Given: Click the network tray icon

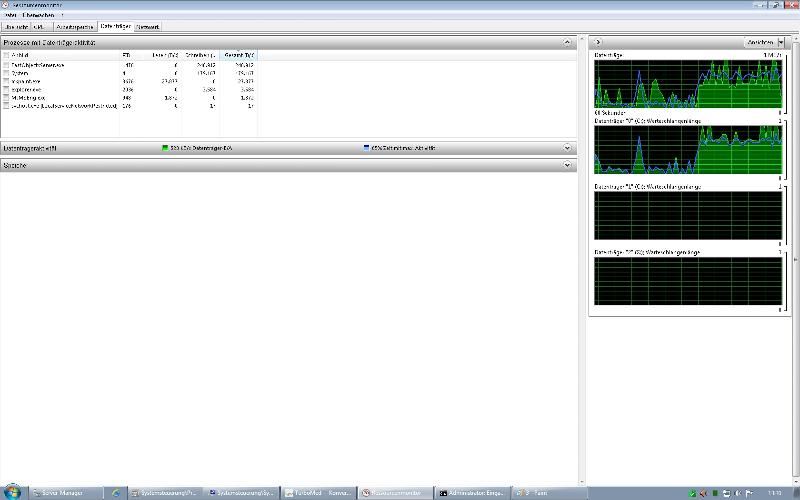Looking at the screenshot, I should [726, 493].
